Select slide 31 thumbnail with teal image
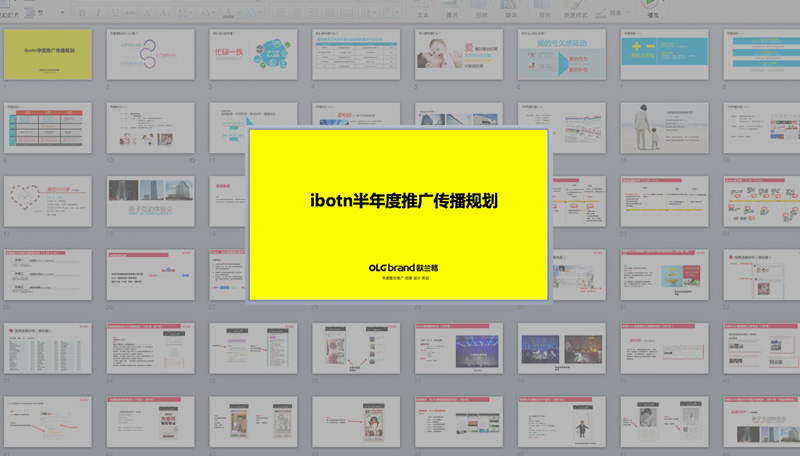Image resolution: width=800 pixels, height=456 pixels. pos(664,274)
